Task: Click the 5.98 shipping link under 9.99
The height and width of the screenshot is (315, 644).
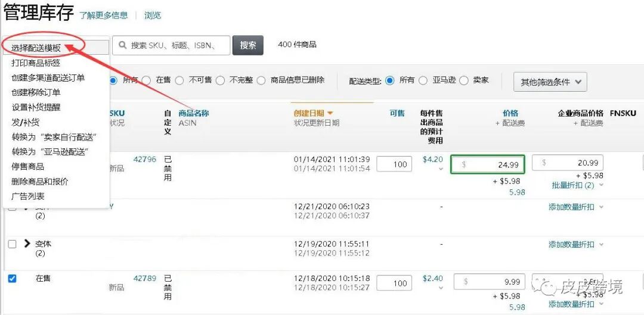Action: click(x=517, y=307)
